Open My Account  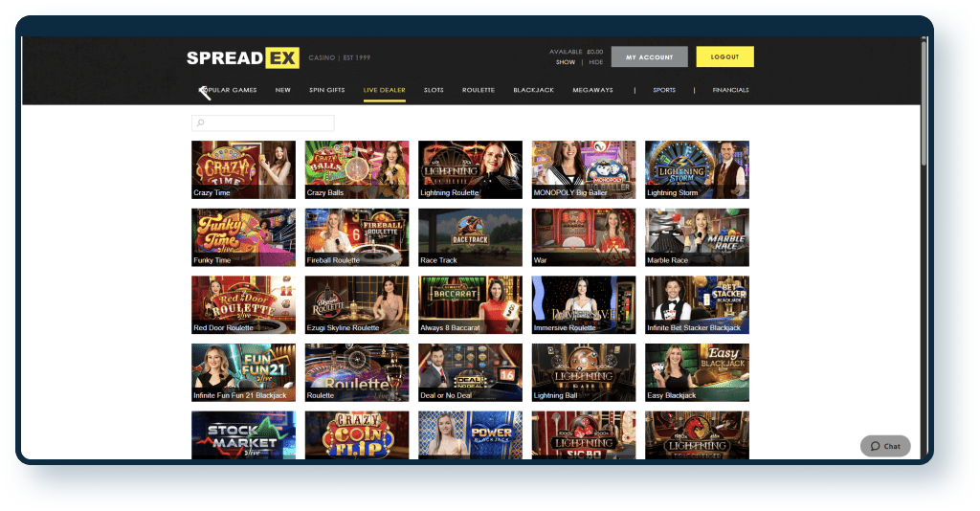point(650,56)
